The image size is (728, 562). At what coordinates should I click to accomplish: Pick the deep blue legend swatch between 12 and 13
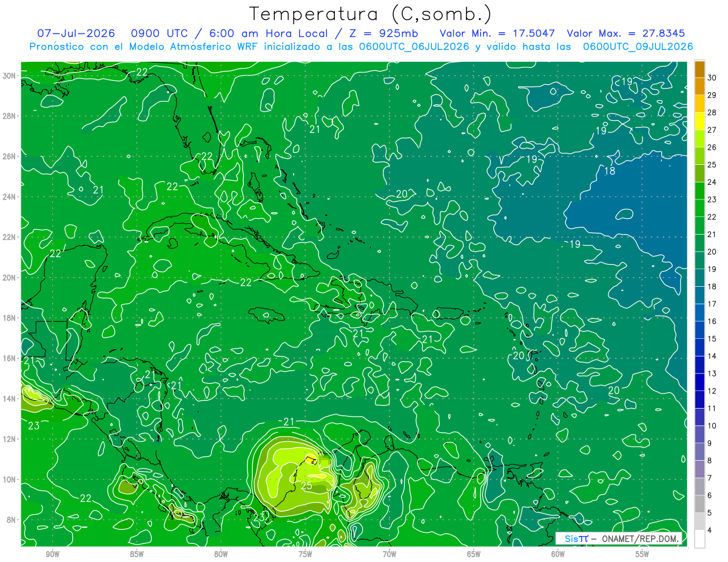pyautogui.click(x=699, y=383)
